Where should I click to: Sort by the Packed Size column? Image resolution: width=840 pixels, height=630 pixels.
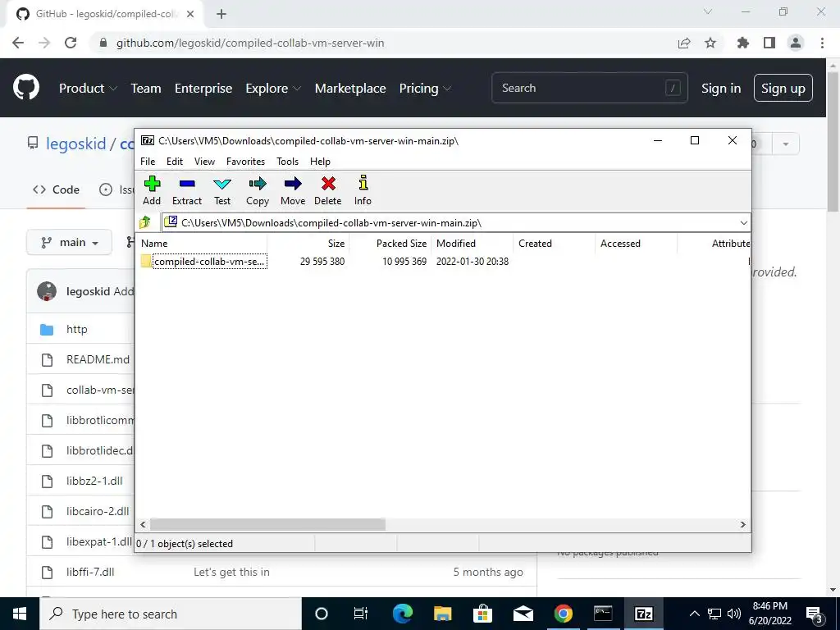click(390, 243)
